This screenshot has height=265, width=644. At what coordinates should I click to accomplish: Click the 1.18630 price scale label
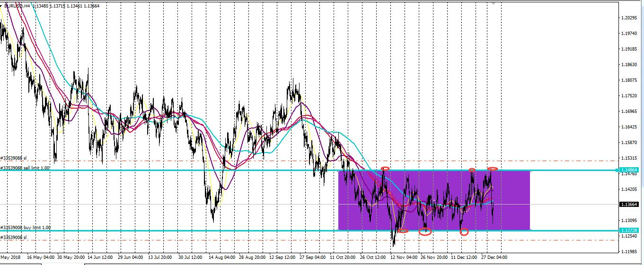pyautogui.click(x=629, y=65)
